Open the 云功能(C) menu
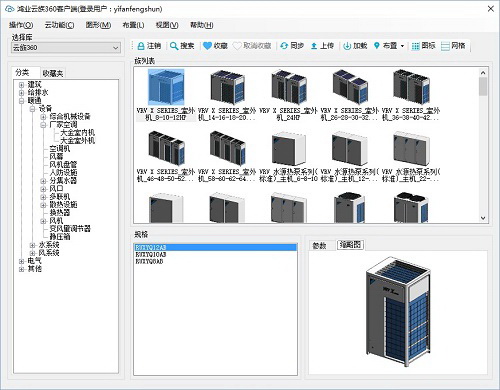 point(59,25)
